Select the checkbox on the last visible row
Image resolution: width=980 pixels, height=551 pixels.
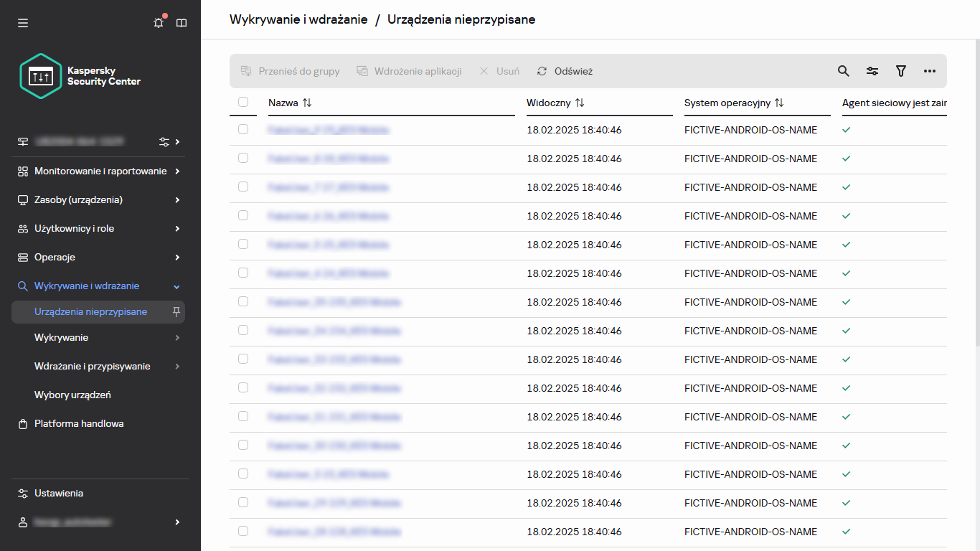click(243, 532)
